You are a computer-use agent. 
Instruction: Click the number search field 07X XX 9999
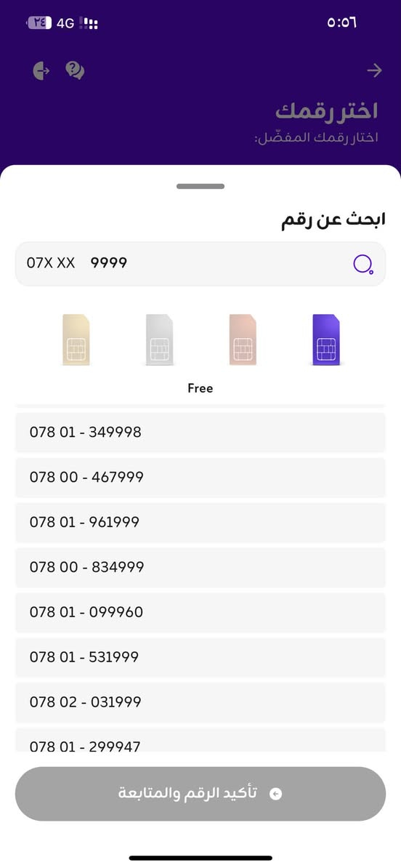pos(200,263)
